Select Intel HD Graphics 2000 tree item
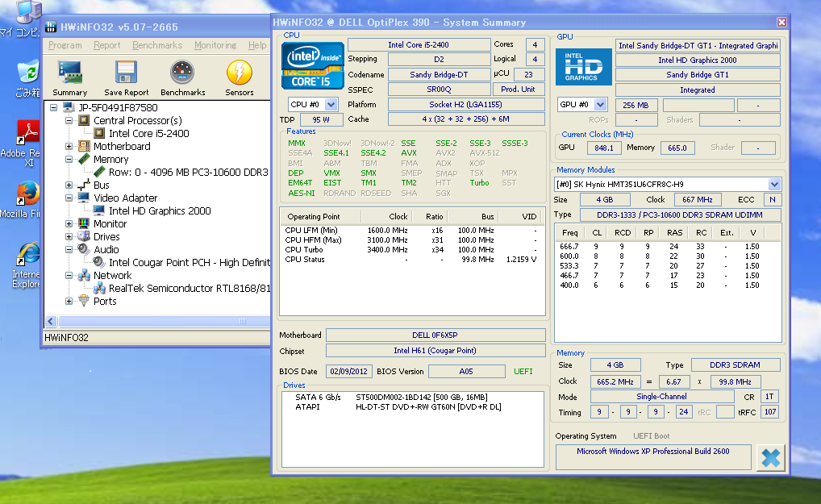The image size is (821, 504). click(x=159, y=211)
